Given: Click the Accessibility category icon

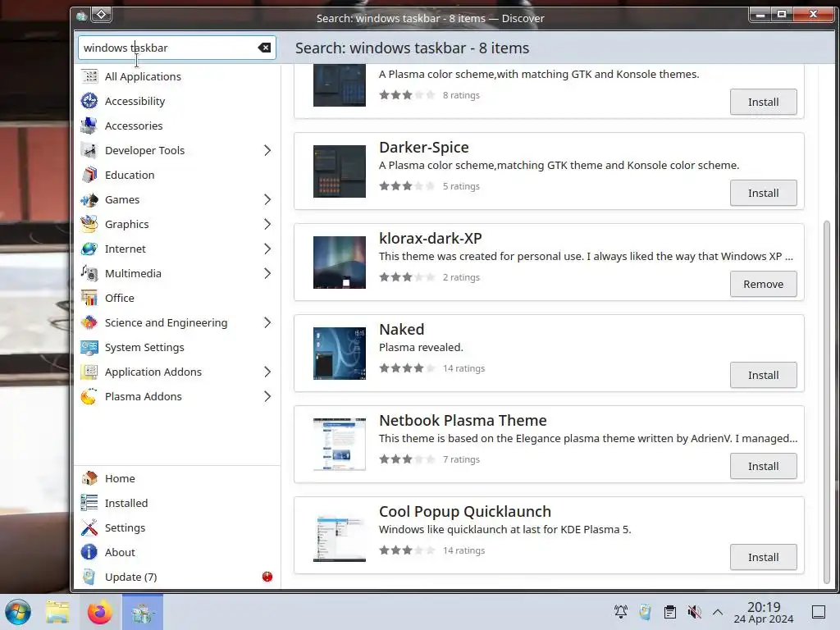Looking at the screenshot, I should pos(89,101).
